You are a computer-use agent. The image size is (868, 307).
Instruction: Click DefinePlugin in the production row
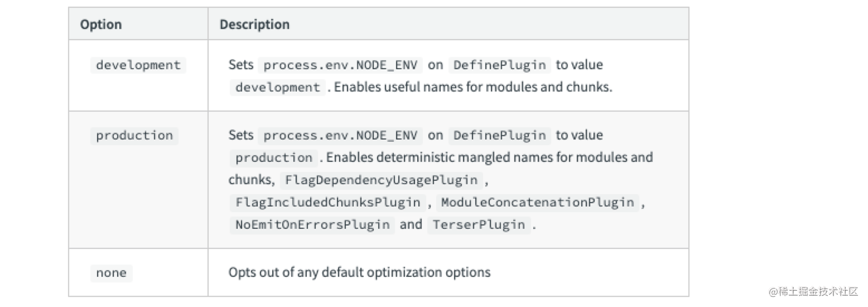(499, 135)
